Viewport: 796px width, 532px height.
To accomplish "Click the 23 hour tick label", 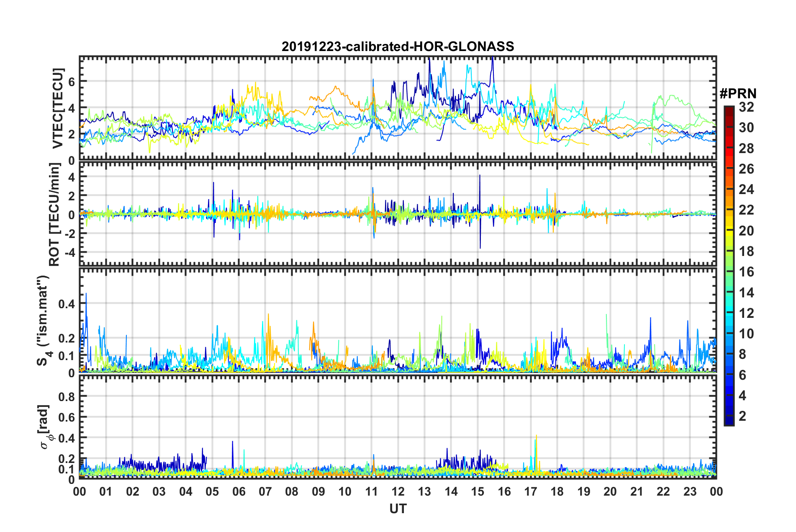I will coord(690,491).
